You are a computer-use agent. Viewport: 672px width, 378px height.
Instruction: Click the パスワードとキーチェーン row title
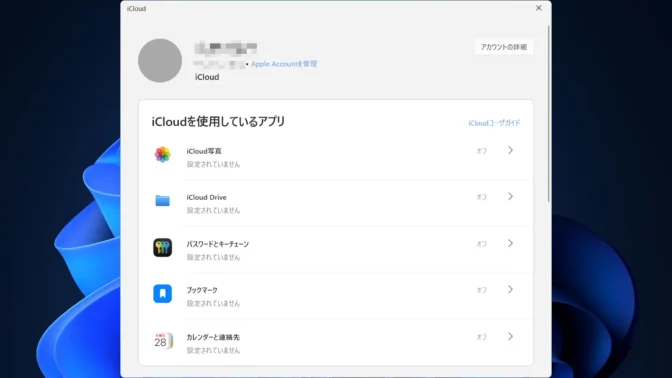point(218,244)
